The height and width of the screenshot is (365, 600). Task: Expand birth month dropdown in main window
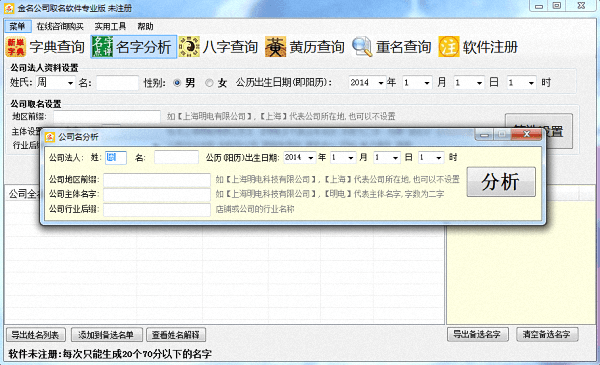click(x=427, y=83)
